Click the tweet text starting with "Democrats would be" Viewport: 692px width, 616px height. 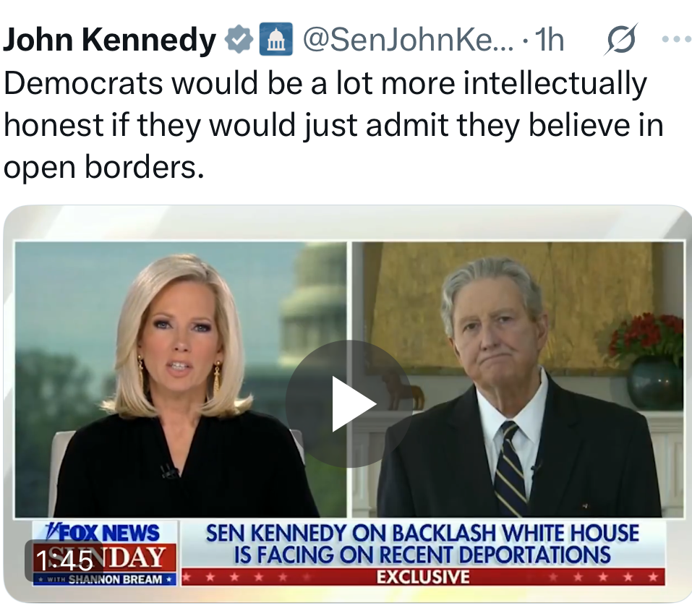coord(333,125)
